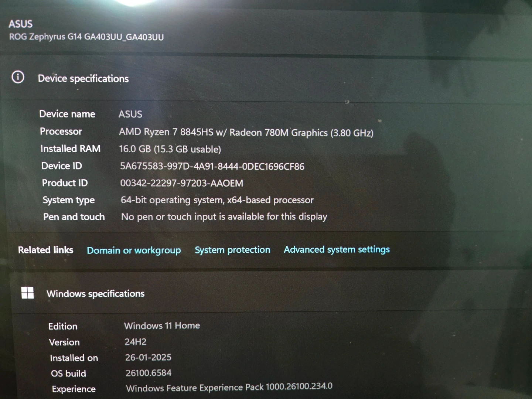Collapse the Windows specifications section header

click(x=95, y=294)
